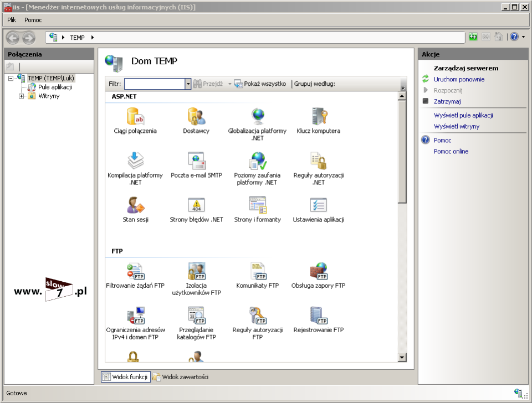The image size is (532, 403).
Task: Open Ciągi połączenia feature
Action: [x=135, y=121]
